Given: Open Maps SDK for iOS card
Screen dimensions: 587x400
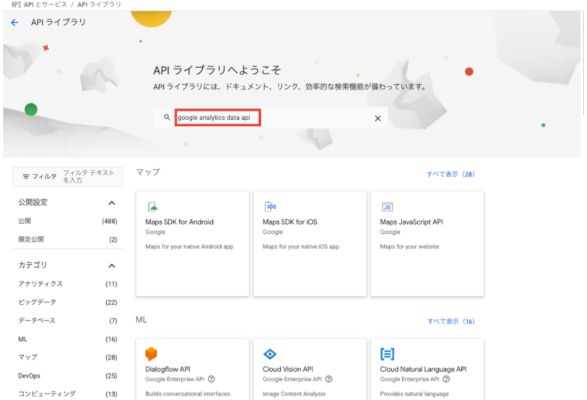Looking at the screenshot, I should pos(310,244).
